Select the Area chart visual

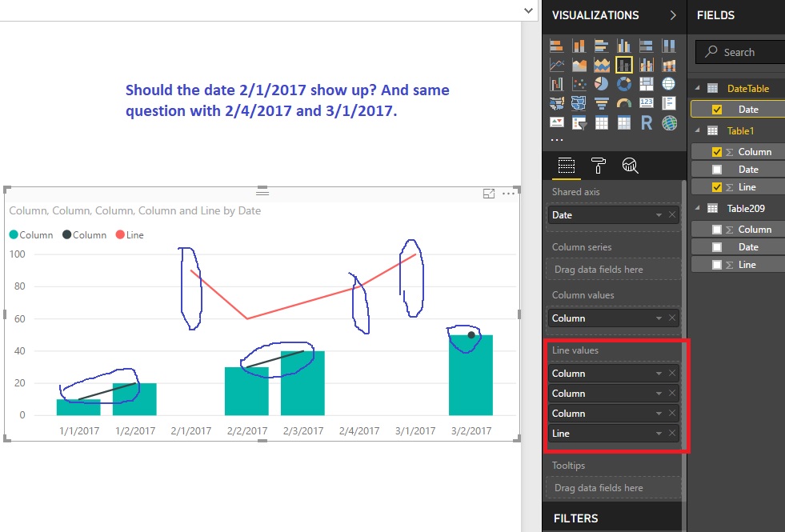[579, 65]
